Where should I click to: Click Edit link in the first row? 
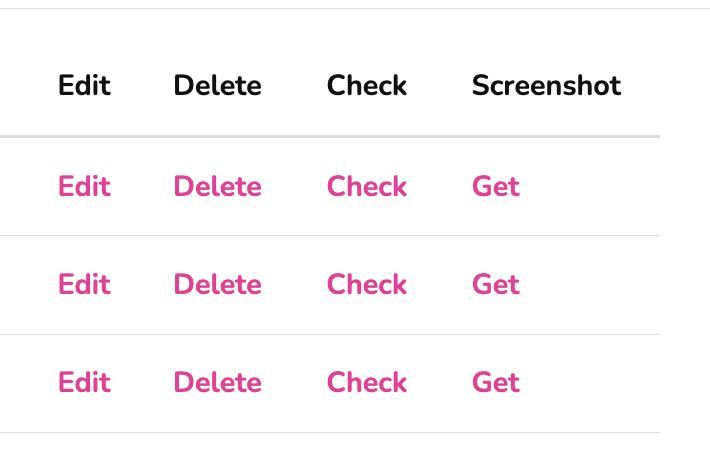tap(84, 187)
